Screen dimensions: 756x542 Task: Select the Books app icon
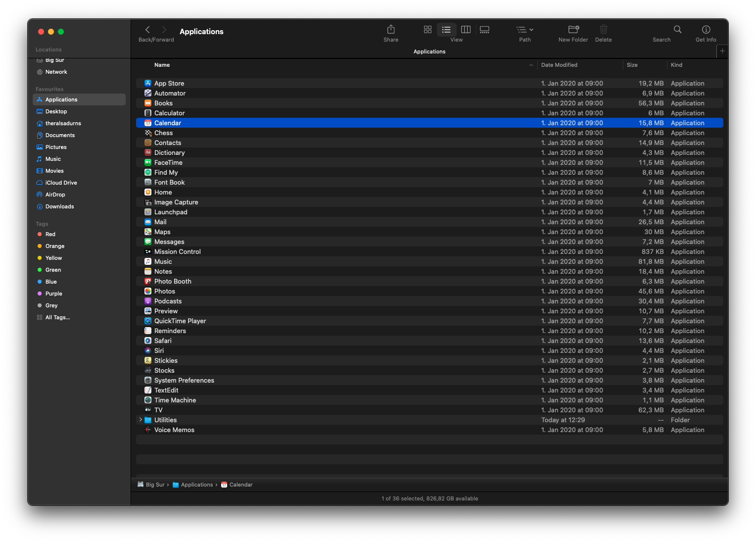click(148, 103)
